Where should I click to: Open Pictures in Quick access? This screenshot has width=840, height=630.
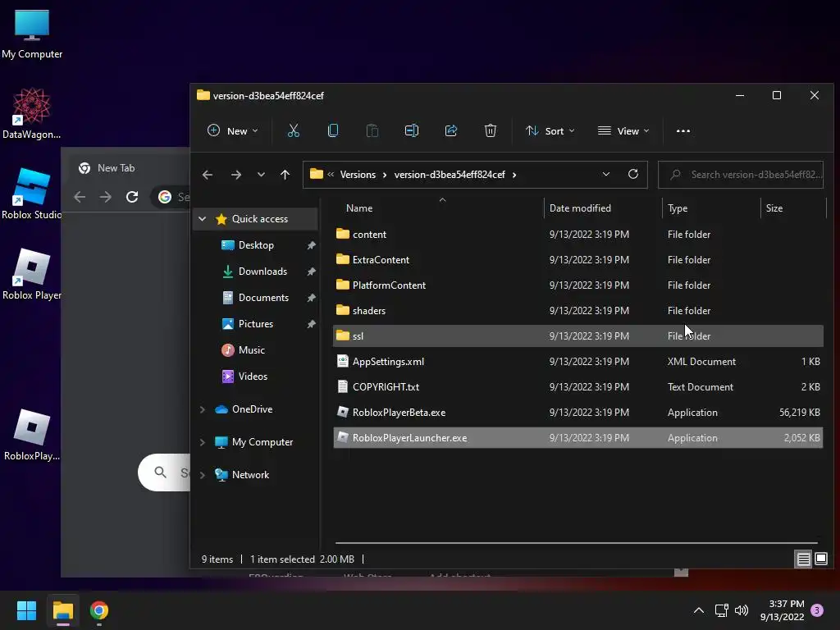[256, 323]
